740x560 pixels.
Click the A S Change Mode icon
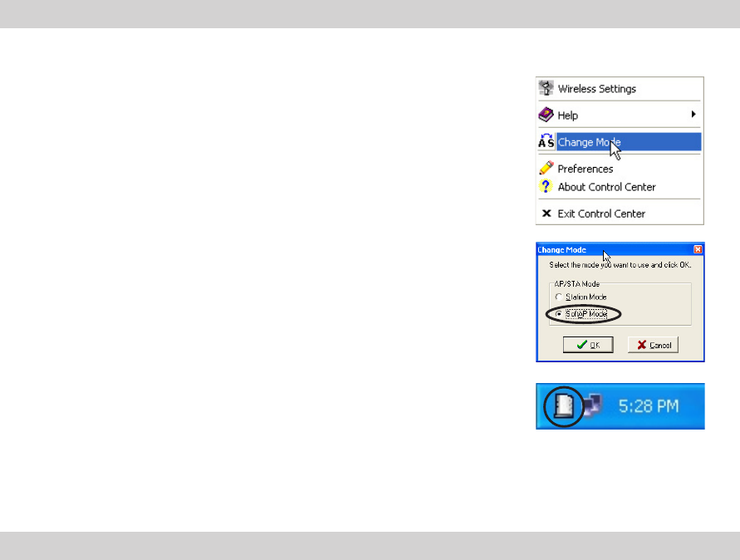click(546, 141)
